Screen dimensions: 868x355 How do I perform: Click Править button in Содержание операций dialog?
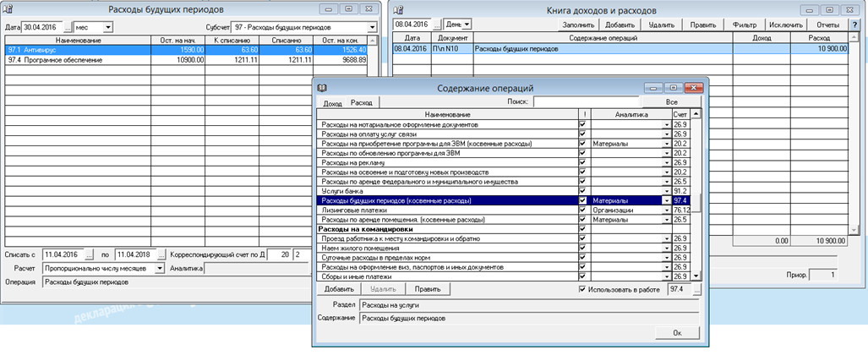pyautogui.click(x=428, y=289)
